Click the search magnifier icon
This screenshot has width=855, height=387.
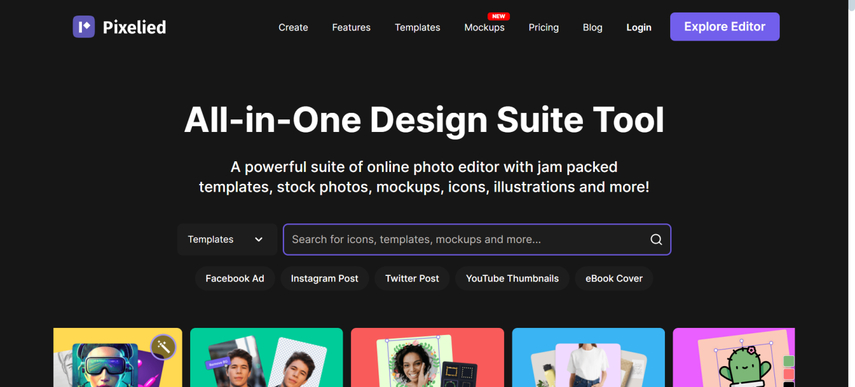pos(656,240)
